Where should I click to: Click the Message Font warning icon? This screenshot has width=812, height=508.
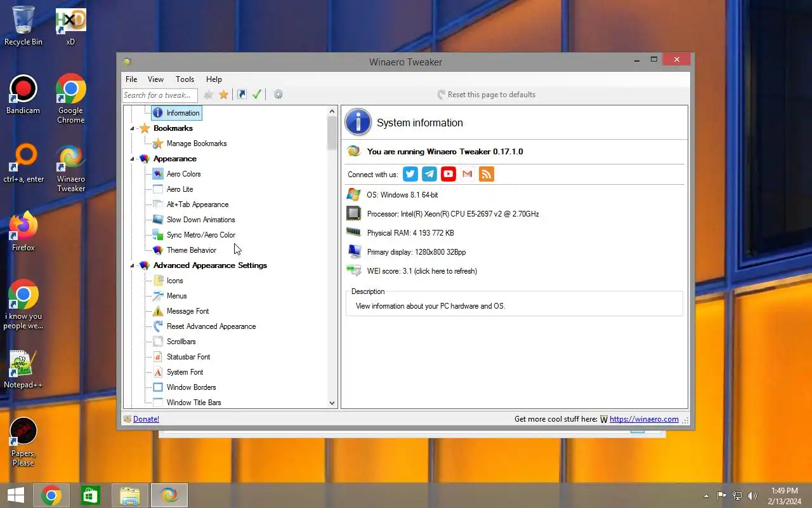[x=158, y=311]
